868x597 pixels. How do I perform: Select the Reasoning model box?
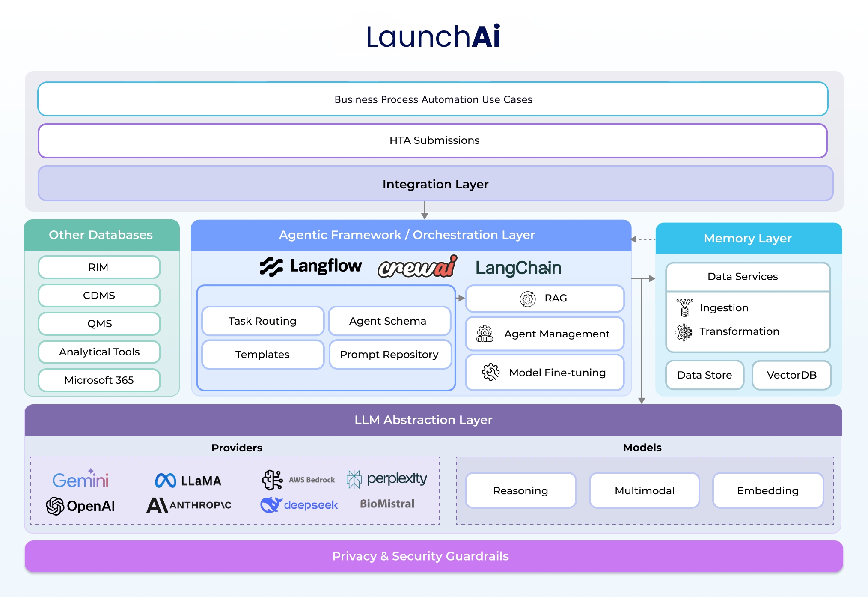(x=520, y=490)
